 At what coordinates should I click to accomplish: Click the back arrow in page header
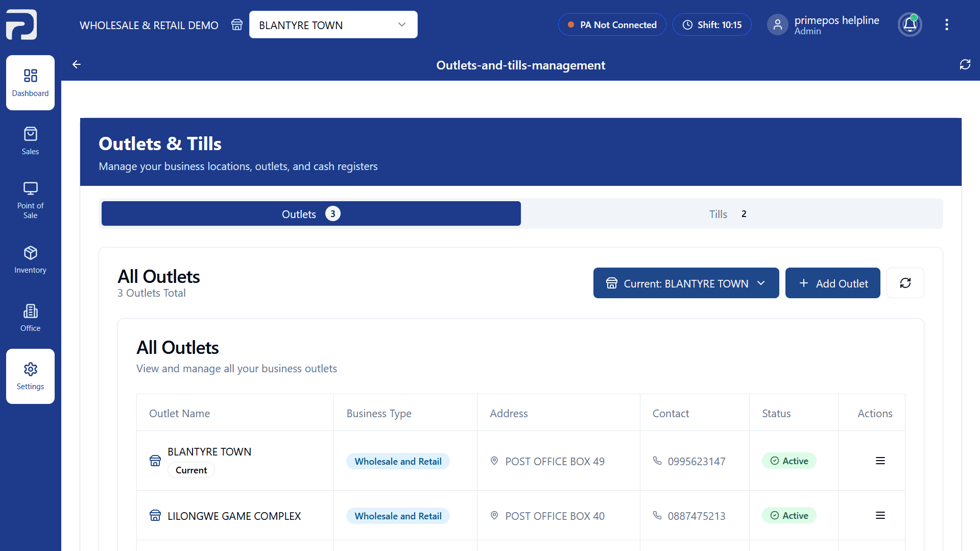pos(77,64)
